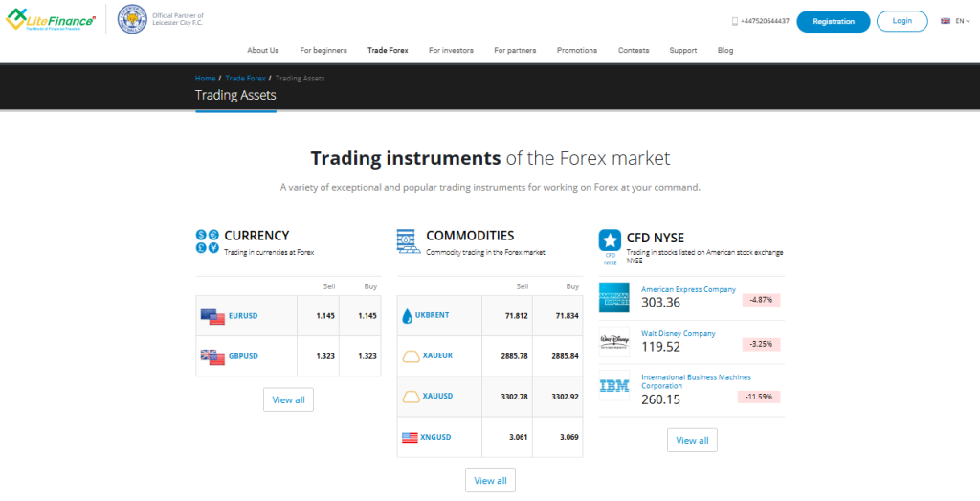The image size is (980, 501).
Task: Open the For investors menu
Action: 451,50
